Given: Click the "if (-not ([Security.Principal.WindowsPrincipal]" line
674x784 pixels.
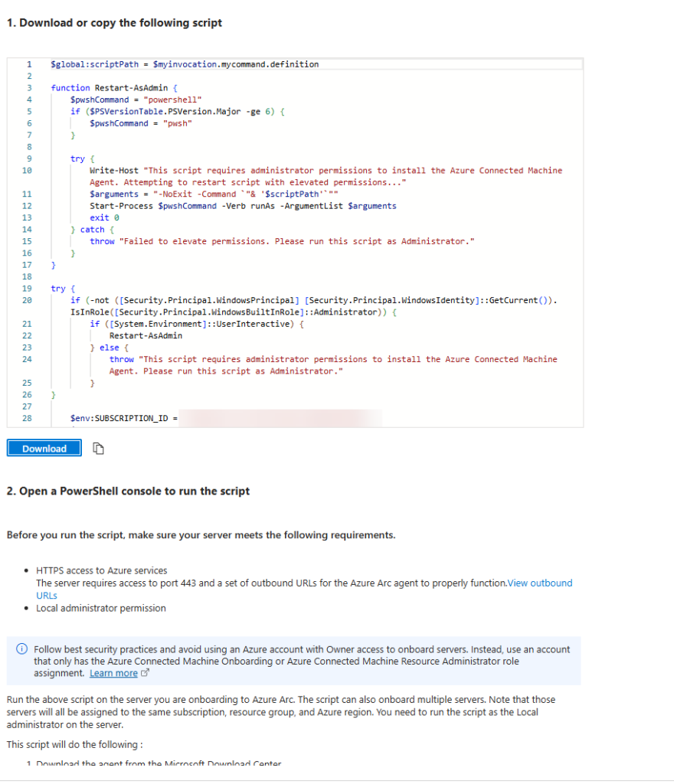Looking at the screenshot, I should (x=314, y=306).
